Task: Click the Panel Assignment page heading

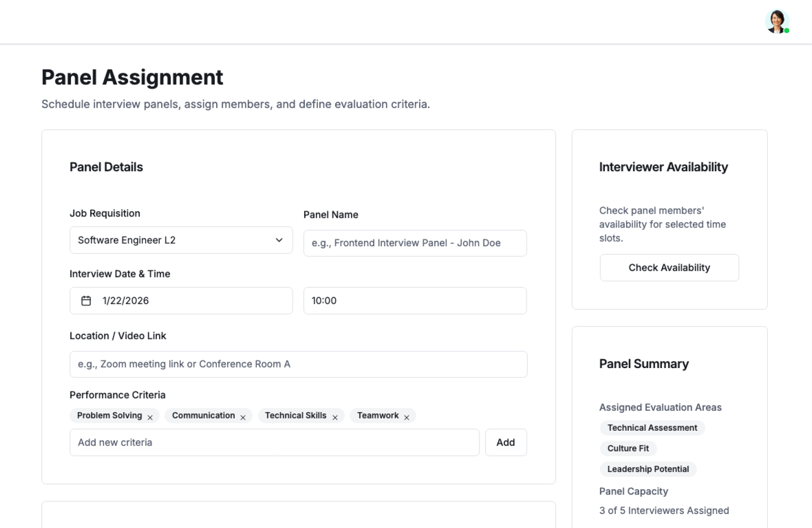Action: [132, 77]
